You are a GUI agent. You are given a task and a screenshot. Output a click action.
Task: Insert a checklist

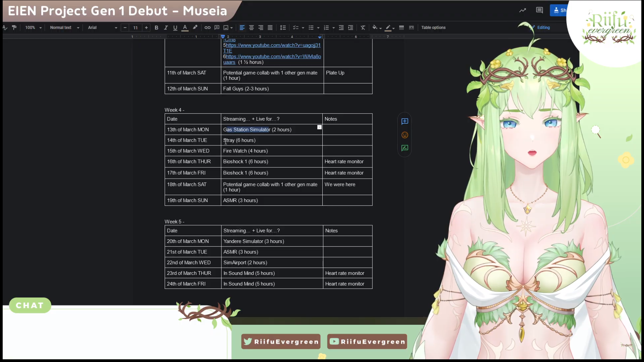coord(296,27)
